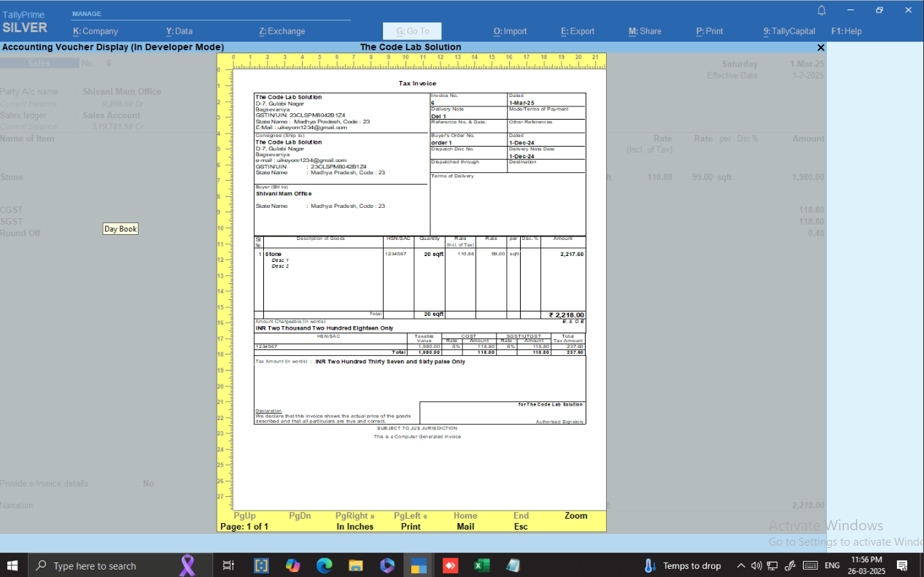Open the Y: Data menu
This screenshot has height=577, width=924.
[179, 31]
